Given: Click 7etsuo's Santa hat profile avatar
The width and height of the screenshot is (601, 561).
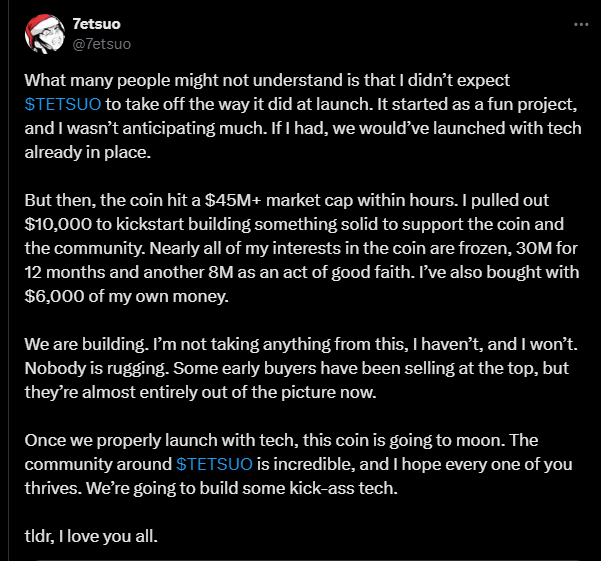Looking at the screenshot, I should [x=44, y=34].
